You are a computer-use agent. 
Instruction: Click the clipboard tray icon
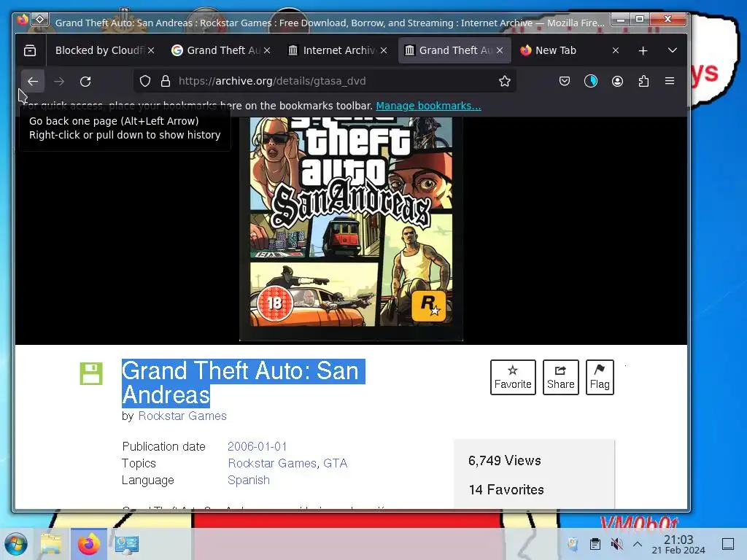(x=595, y=544)
